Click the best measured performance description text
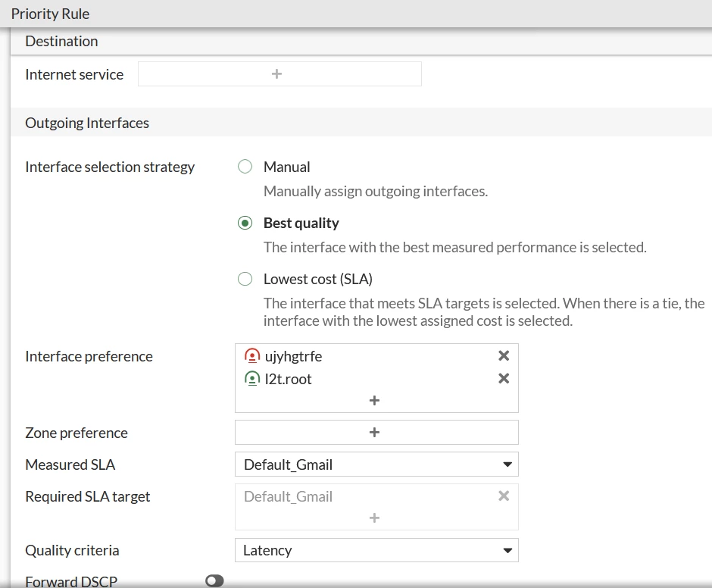 pyautogui.click(x=455, y=247)
